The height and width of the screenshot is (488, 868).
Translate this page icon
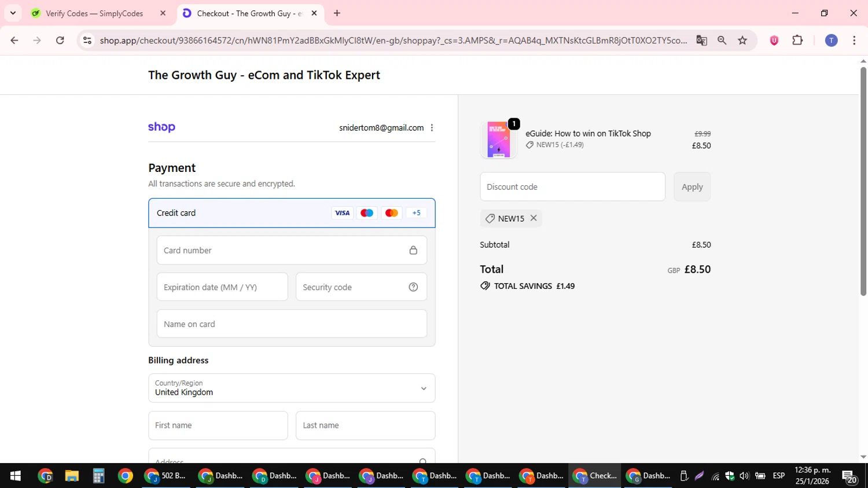(x=702, y=41)
